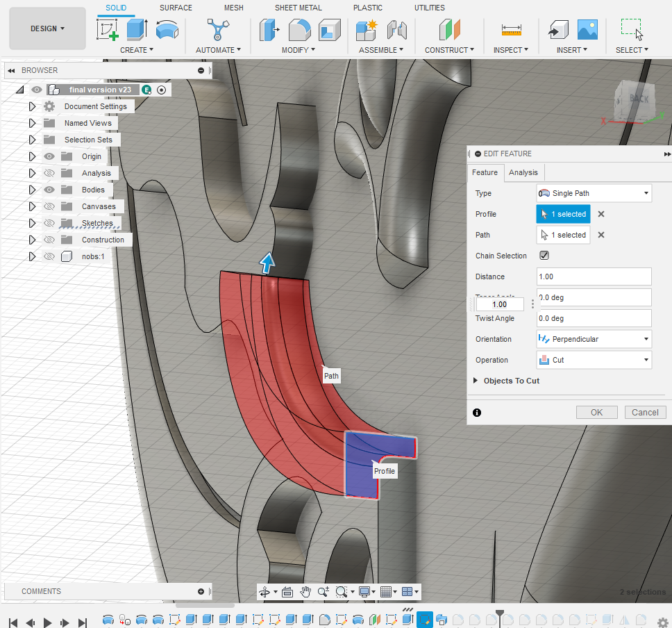This screenshot has width=672, height=628.
Task: Click the Insert Canvas image icon
Action: pyautogui.click(x=587, y=30)
